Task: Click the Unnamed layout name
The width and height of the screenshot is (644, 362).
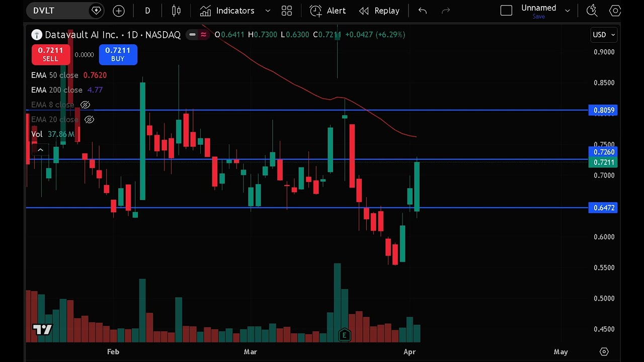Action: click(538, 8)
